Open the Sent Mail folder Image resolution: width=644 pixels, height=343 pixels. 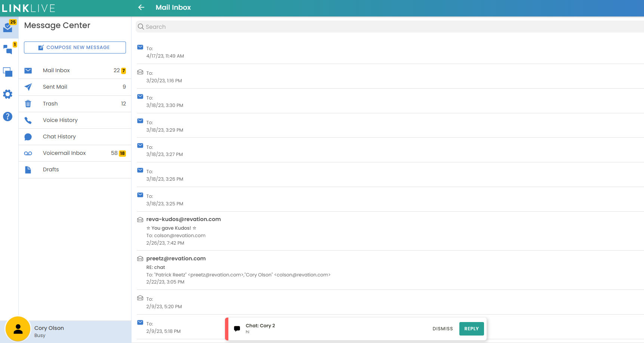point(55,87)
